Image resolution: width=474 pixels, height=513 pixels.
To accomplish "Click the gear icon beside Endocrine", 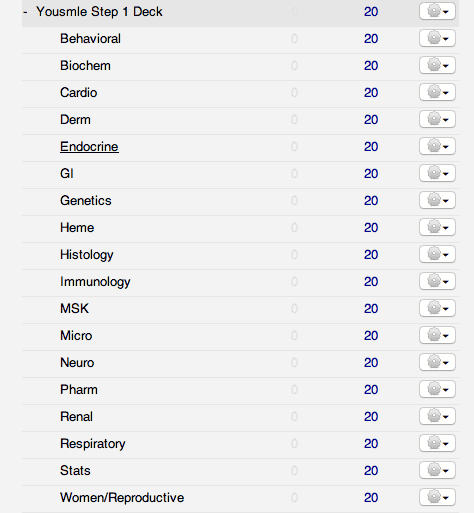I will pos(437,147).
